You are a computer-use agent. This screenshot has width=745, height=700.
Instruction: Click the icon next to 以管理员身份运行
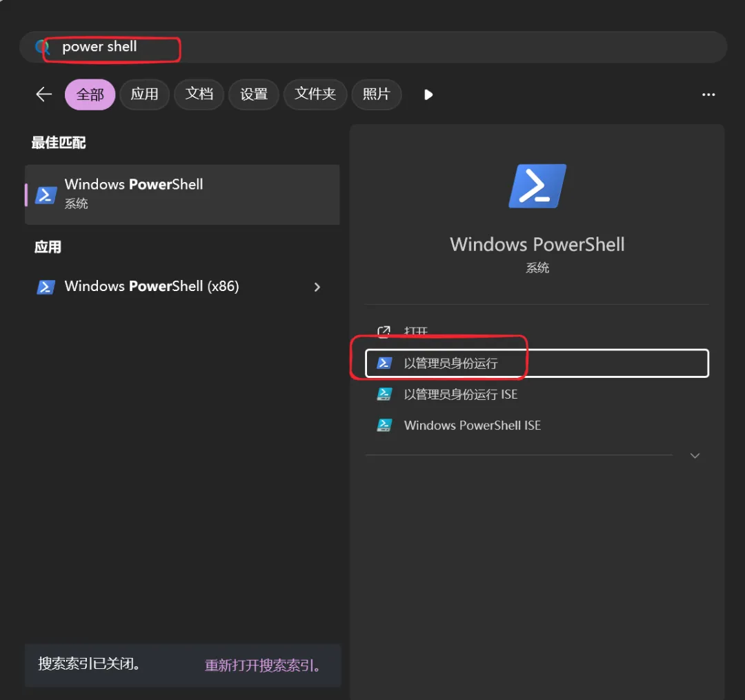coord(384,363)
